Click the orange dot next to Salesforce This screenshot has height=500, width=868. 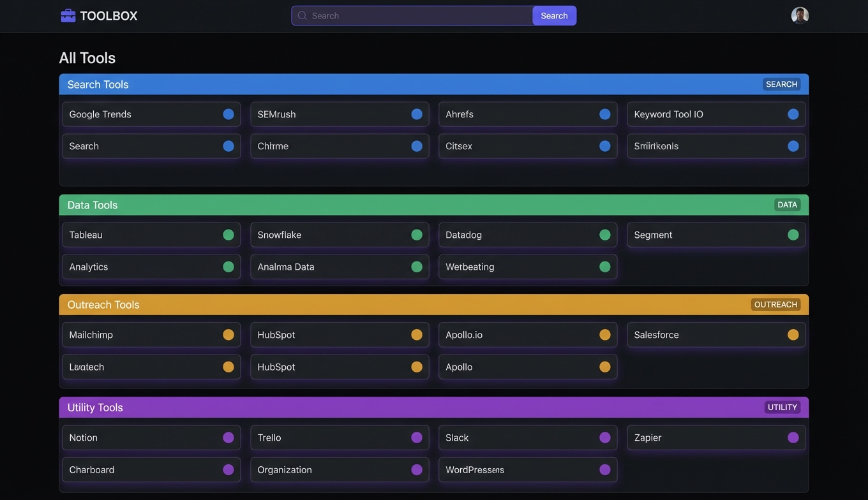[x=793, y=335]
